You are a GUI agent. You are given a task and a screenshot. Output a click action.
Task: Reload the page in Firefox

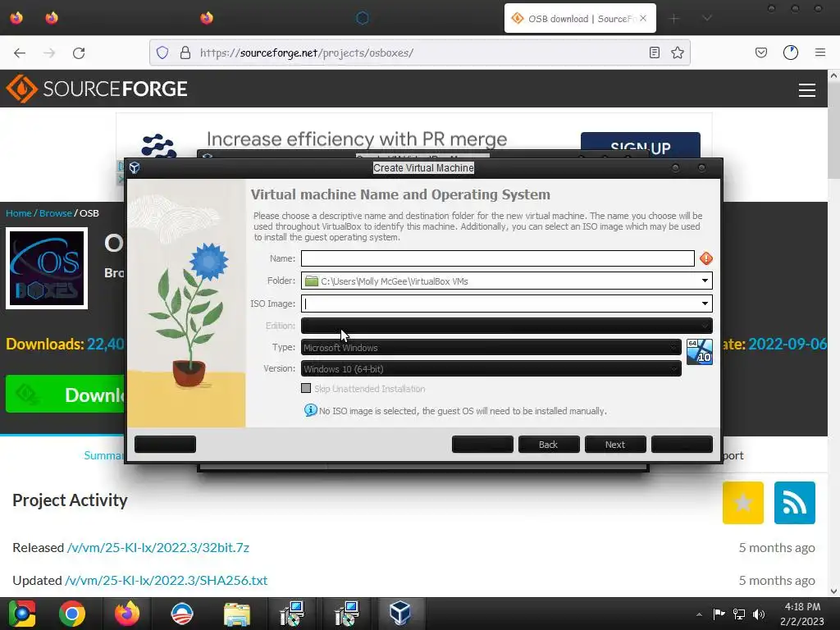[79, 53]
